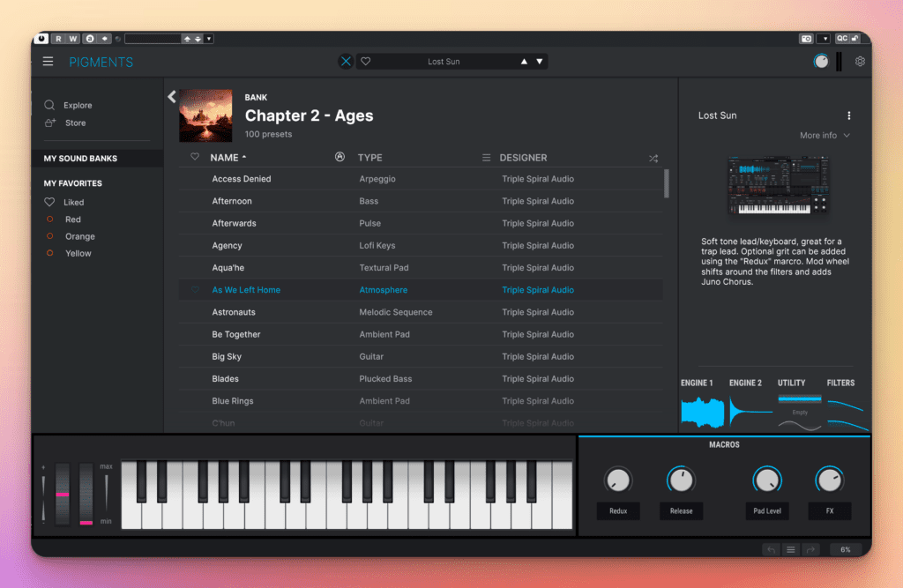
Task: Sort presets by Designer column
Action: tap(523, 157)
